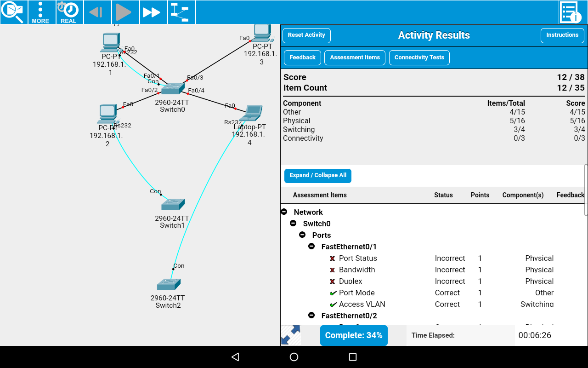
Task: Collapse the Ports tree node
Action: point(302,235)
